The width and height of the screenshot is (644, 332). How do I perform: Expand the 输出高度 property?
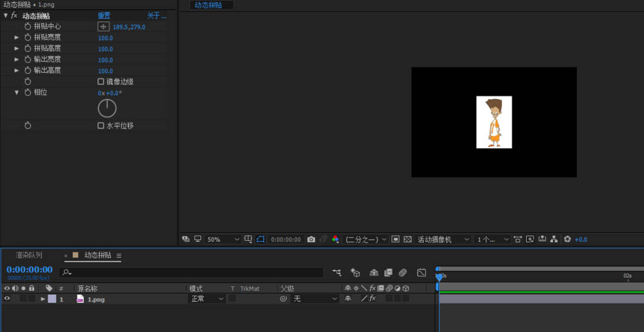[17, 71]
